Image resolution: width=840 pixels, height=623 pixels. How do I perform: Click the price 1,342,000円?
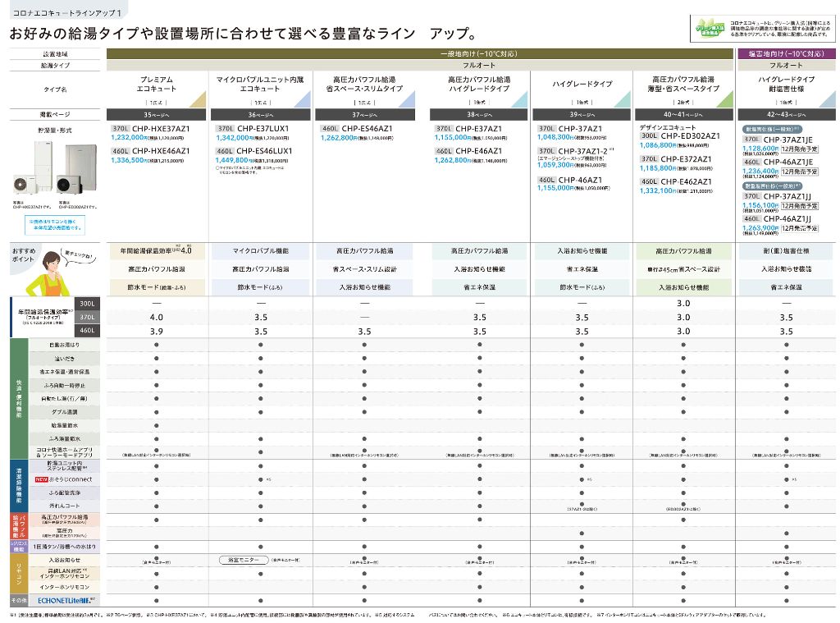pyautogui.click(x=234, y=138)
